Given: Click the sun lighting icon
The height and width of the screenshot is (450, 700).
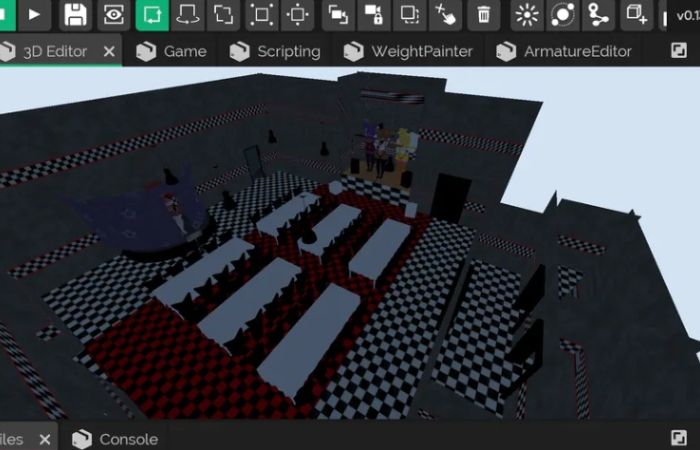Looking at the screenshot, I should click(527, 15).
